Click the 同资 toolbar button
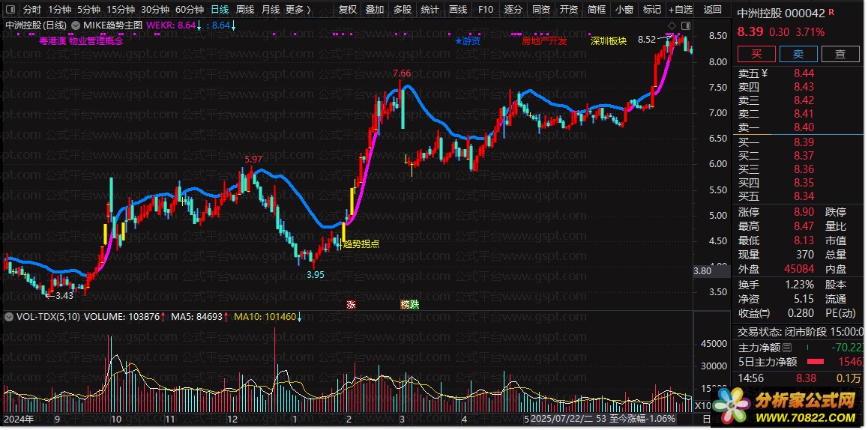 pos(541,10)
